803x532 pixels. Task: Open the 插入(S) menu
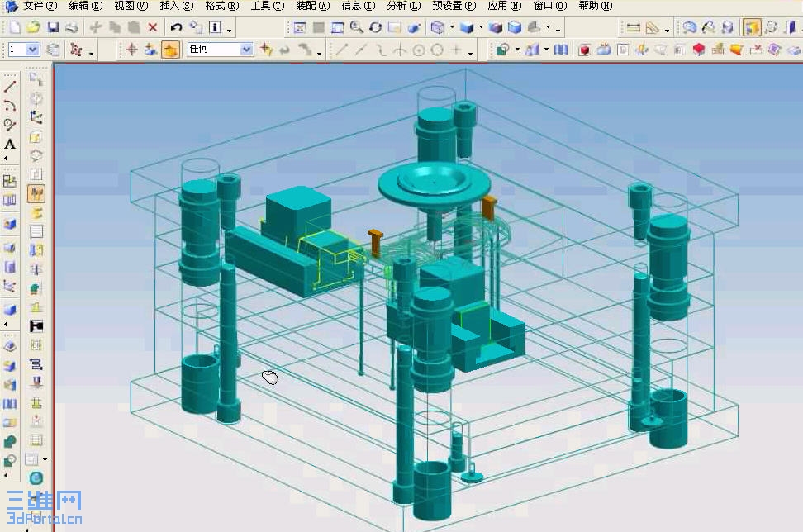pos(177,6)
